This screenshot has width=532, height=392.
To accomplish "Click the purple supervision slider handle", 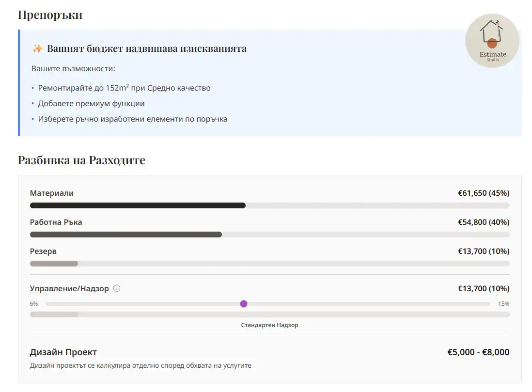I will pos(244,304).
